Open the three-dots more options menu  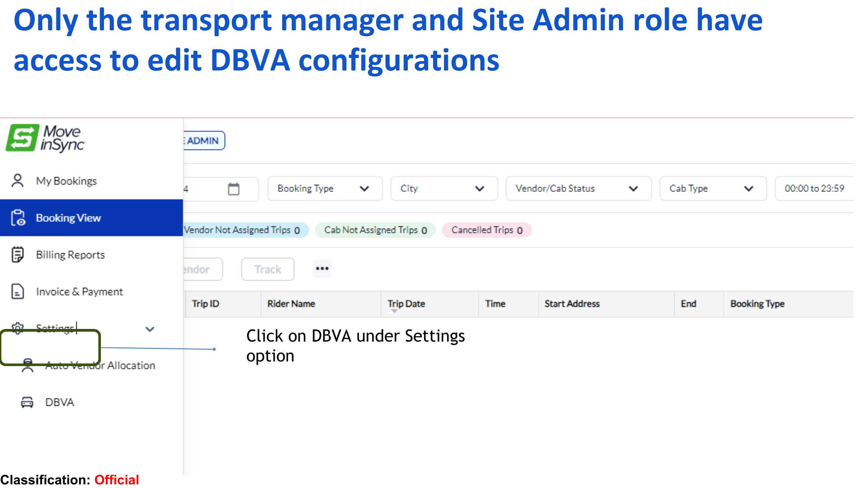322,269
